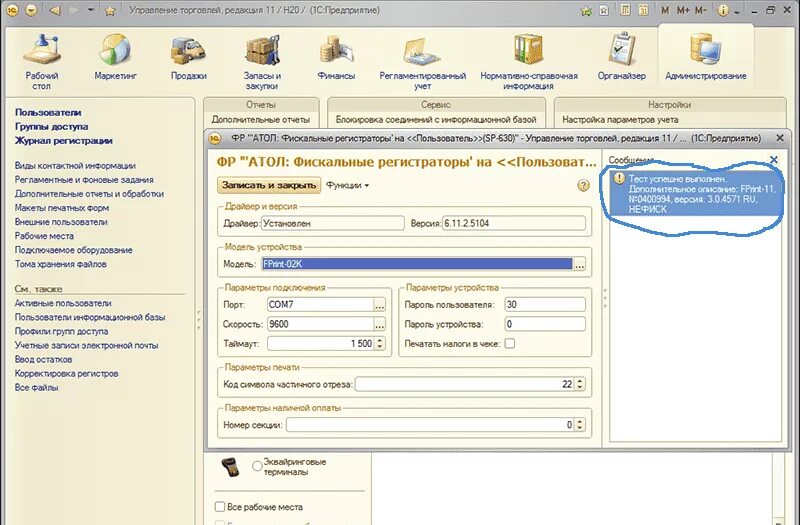Image resolution: width=800 pixels, height=525 pixels.
Task: Open Блокировка соединений с информационной базой
Action: pos(436,119)
